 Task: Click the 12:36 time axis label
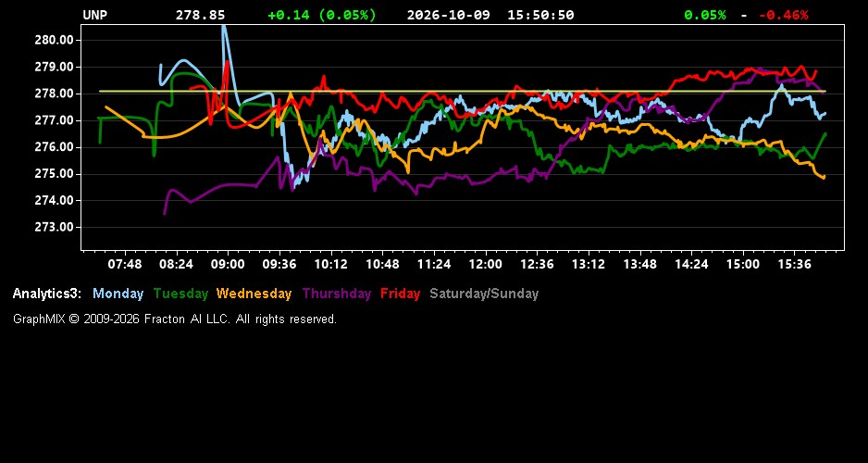click(x=537, y=264)
